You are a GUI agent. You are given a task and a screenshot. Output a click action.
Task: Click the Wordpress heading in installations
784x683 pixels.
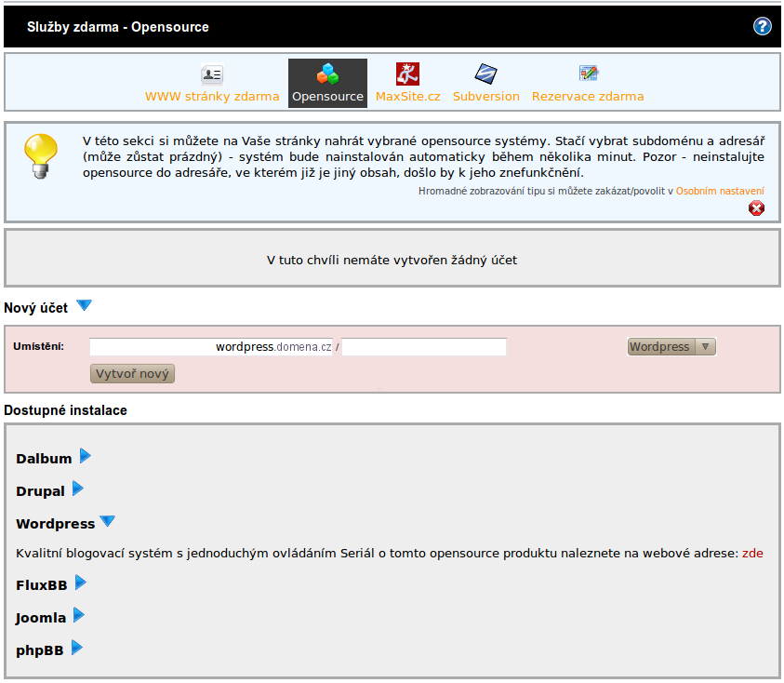click(56, 524)
